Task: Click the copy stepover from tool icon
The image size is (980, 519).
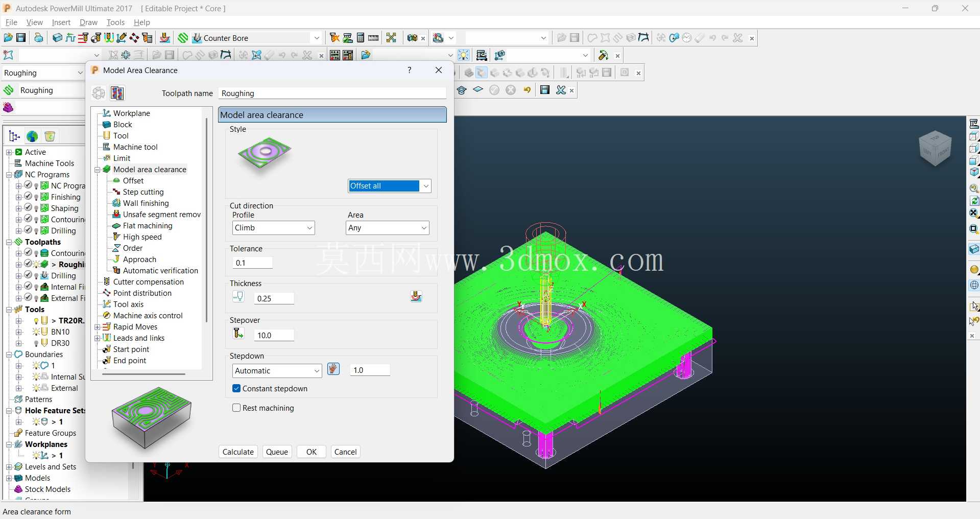Action: point(238,334)
